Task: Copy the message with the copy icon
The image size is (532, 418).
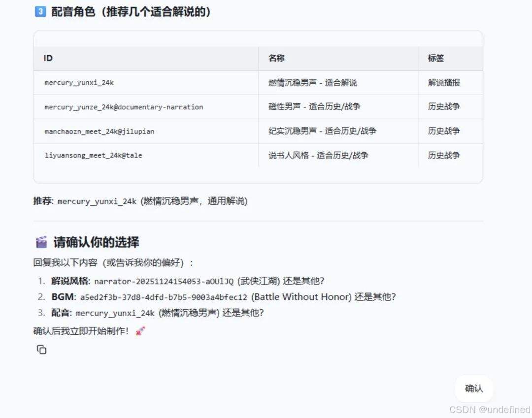Action: point(41,349)
